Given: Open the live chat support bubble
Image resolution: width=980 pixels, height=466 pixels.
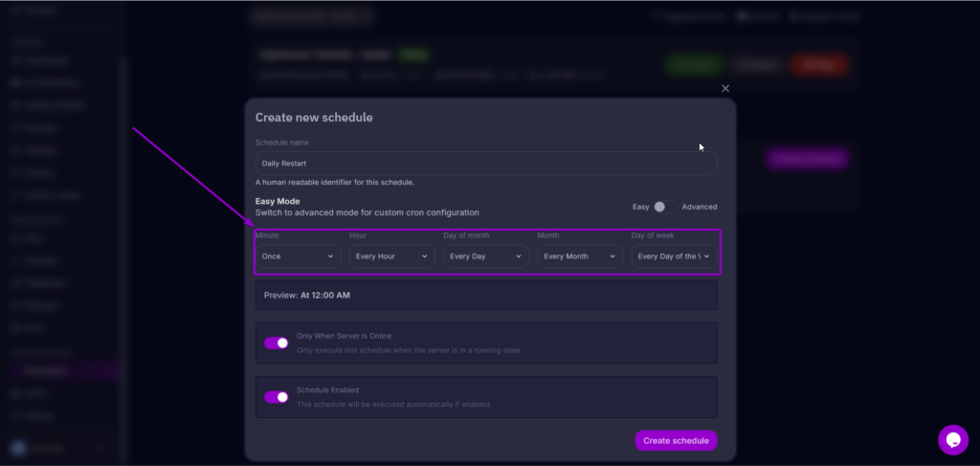Looking at the screenshot, I should (x=953, y=440).
